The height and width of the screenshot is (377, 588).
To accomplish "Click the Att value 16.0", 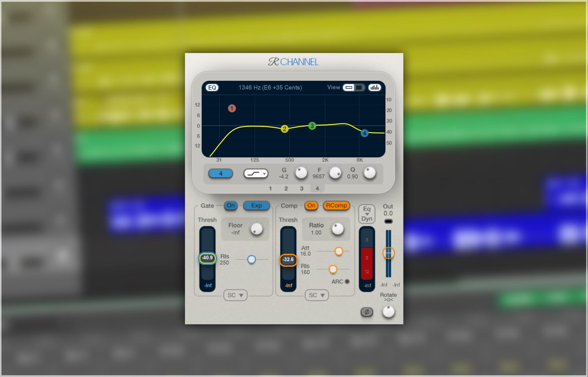I will tap(305, 254).
